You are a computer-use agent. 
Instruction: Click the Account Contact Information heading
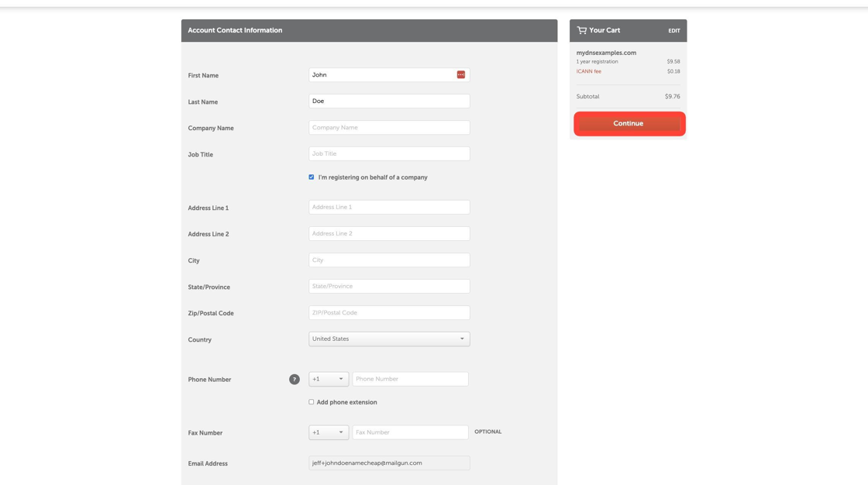[x=235, y=30]
